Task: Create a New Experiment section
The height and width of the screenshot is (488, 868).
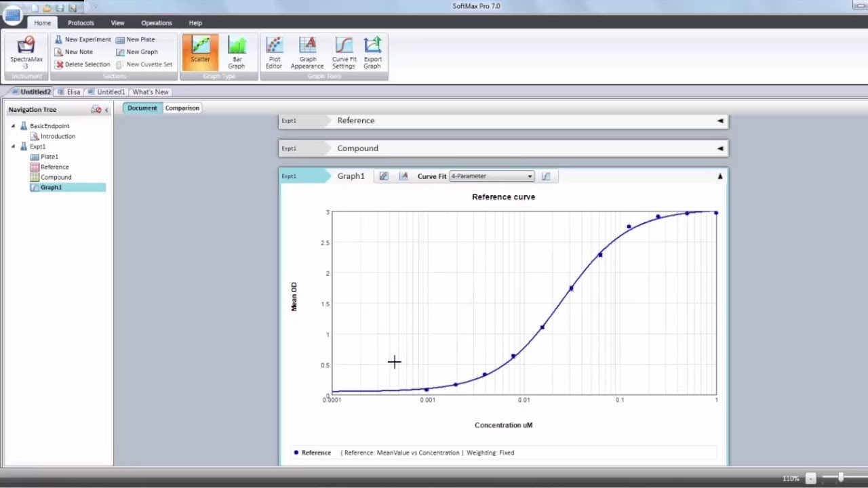Action: click(x=83, y=39)
